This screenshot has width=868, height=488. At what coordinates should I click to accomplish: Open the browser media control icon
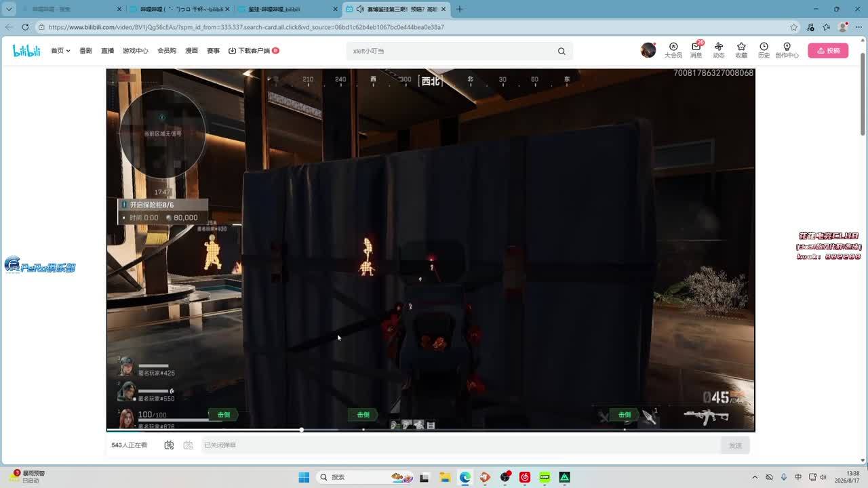(810, 27)
